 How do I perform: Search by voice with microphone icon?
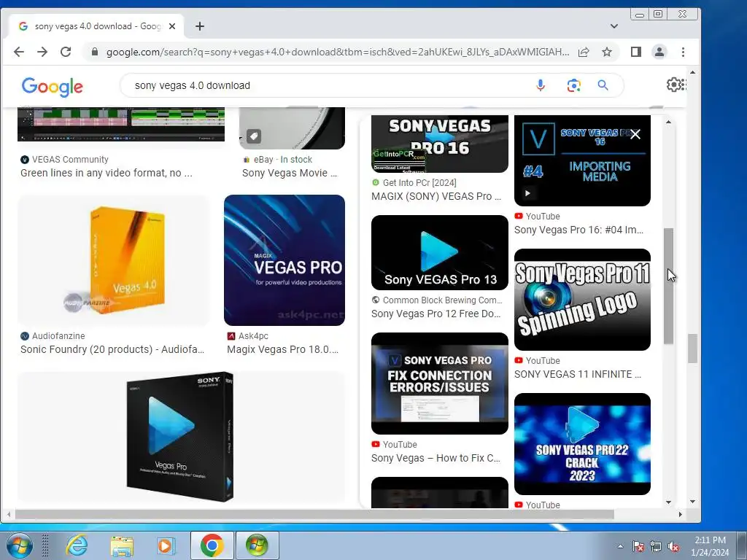pyautogui.click(x=541, y=85)
